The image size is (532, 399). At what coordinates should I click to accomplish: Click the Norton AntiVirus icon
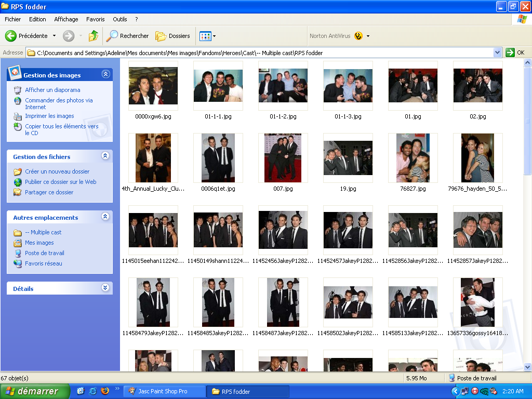click(x=358, y=36)
